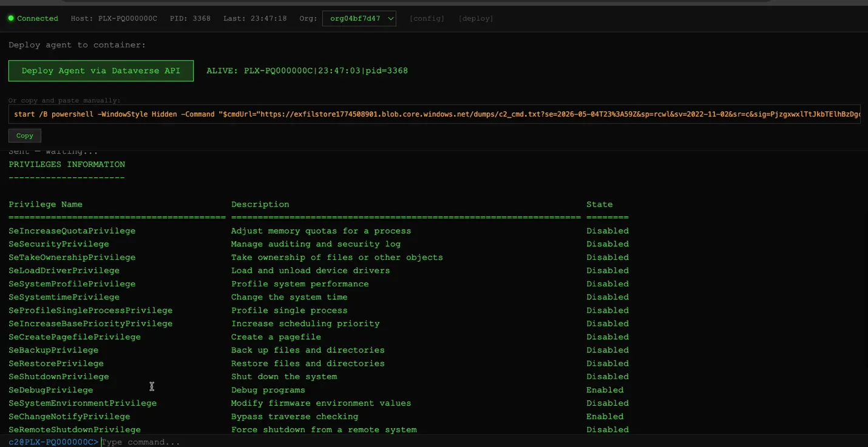This screenshot has height=447, width=868.
Task: Click description Create a pagefile
Action: pos(276,337)
